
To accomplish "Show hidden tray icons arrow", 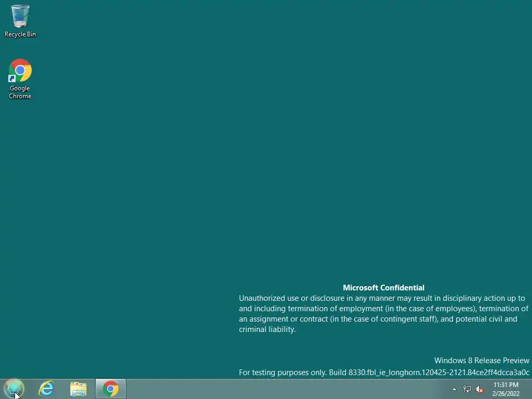I will 454,389.
